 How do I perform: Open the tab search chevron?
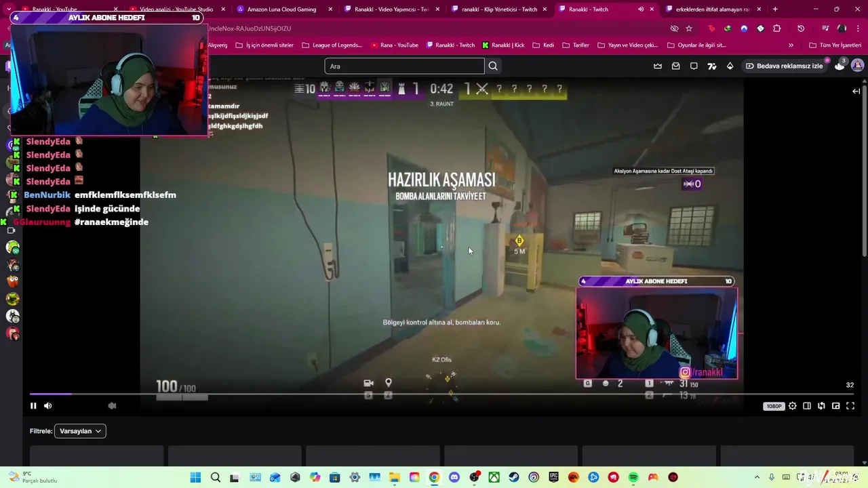click(x=9, y=9)
